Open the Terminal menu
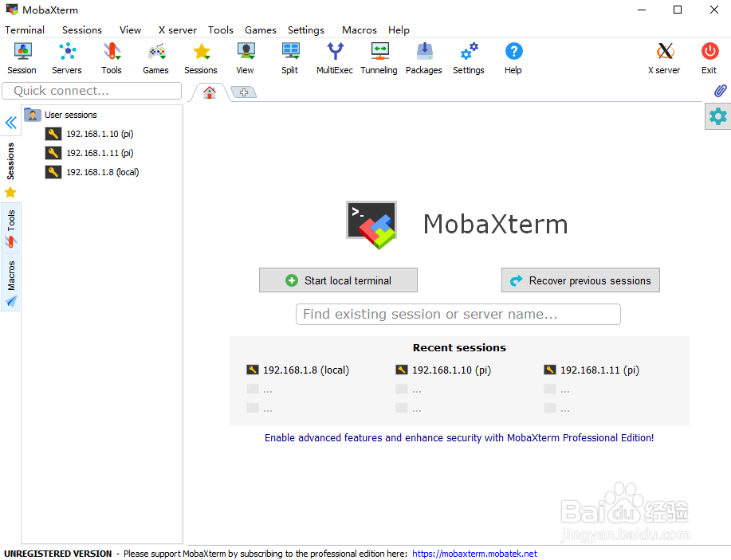Viewport: 731px width, 560px height. pos(25,29)
